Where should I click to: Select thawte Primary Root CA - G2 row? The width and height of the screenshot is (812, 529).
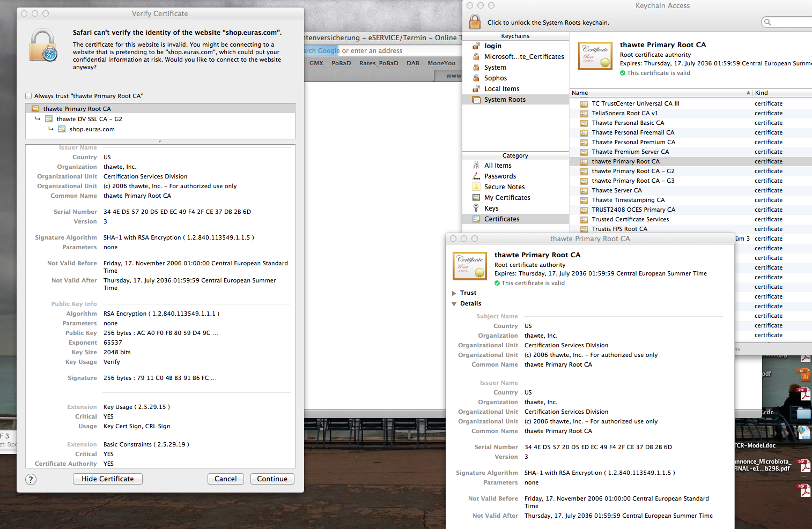[x=691, y=171]
